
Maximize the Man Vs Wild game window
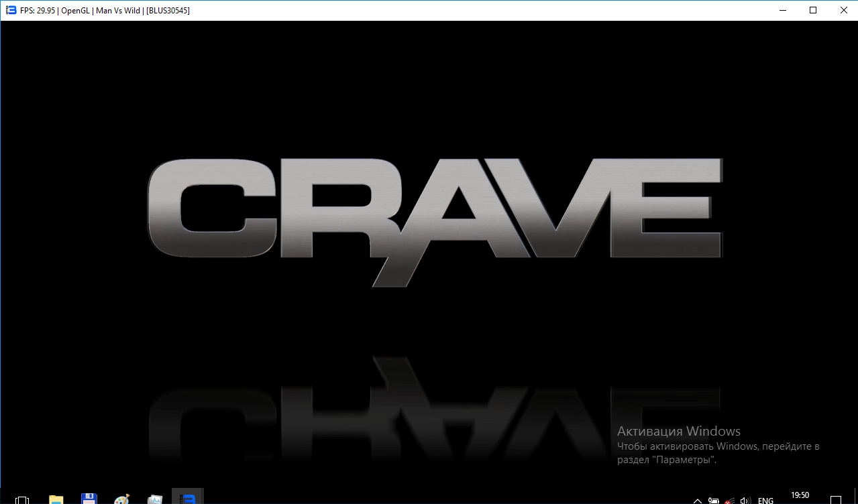click(x=813, y=10)
